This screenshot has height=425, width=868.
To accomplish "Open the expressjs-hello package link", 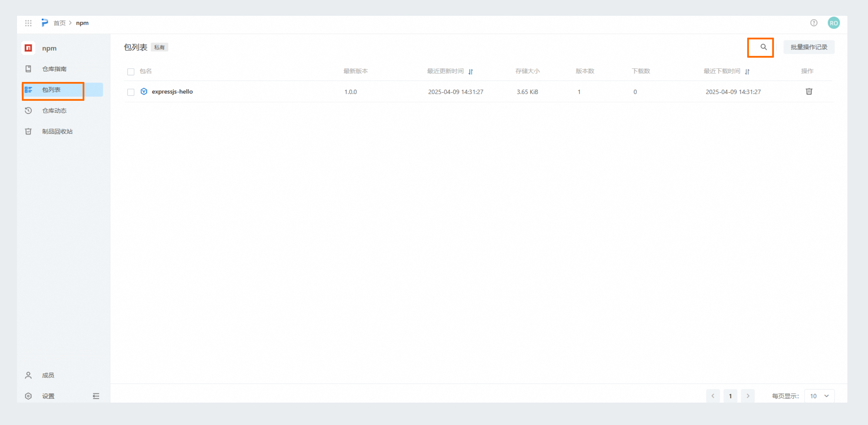I will point(172,92).
